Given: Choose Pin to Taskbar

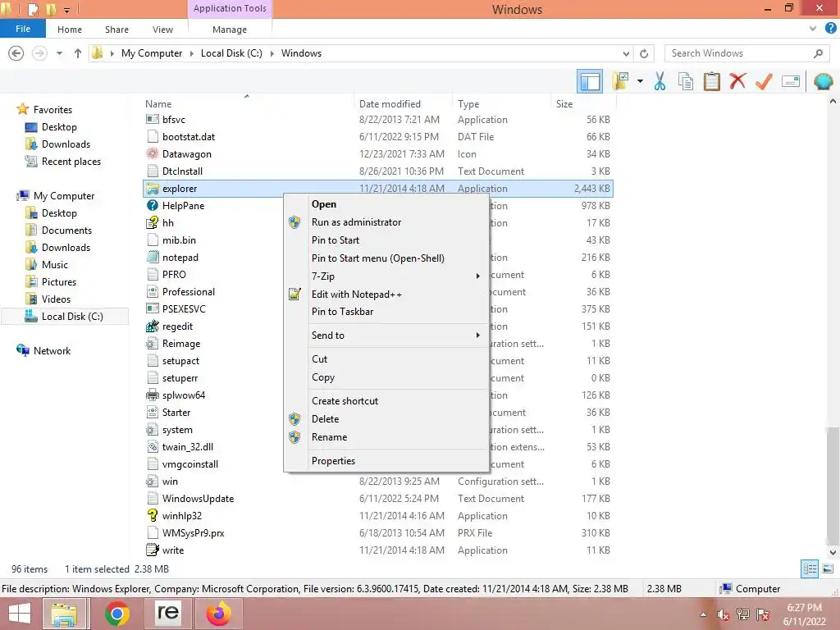Looking at the screenshot, I should click(342, 311).
